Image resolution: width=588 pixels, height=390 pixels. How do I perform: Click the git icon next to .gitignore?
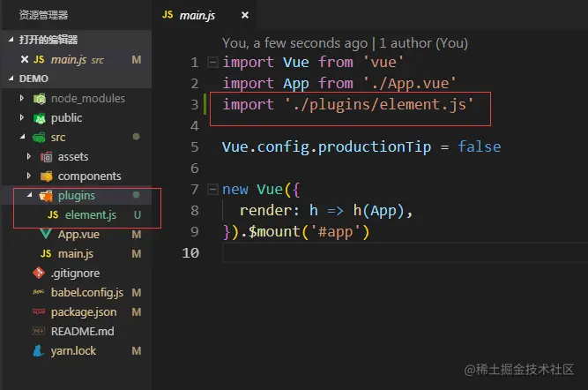point(38,273)
